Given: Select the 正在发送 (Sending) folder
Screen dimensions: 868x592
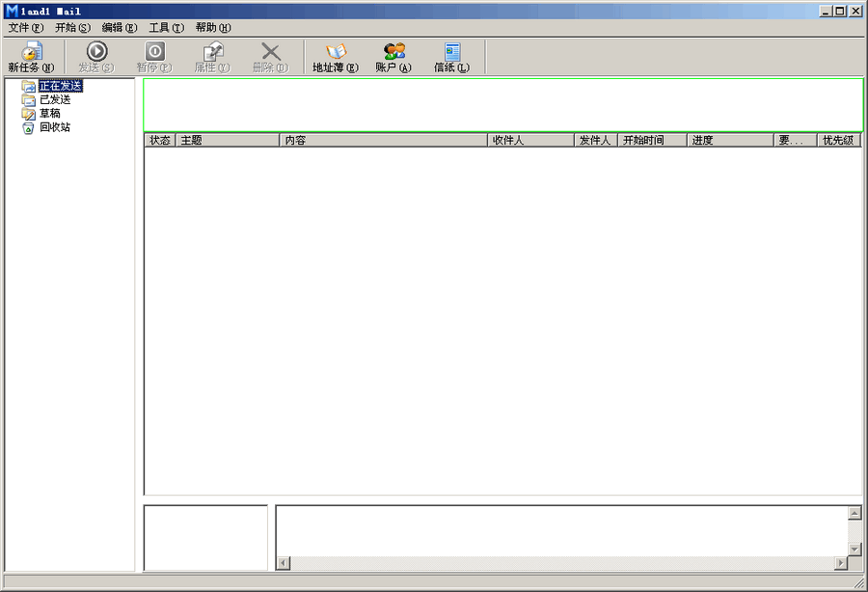Looking at the screenshot, I should click(x=60, y=86).
